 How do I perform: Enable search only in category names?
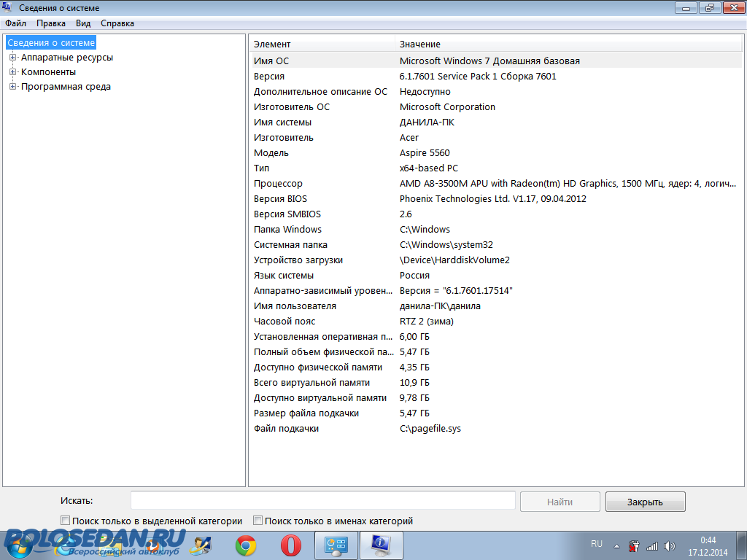(x=258, y=521)
